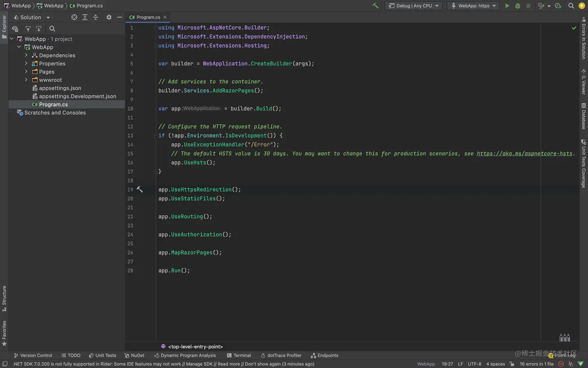Screen dimensions: 588x368
Task: Click the downward arrow navigate icon in explorer
Action: point(38,28)
